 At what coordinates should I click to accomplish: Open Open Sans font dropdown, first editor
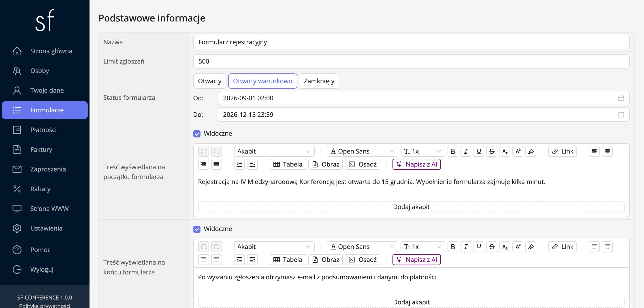coord(362,151)
